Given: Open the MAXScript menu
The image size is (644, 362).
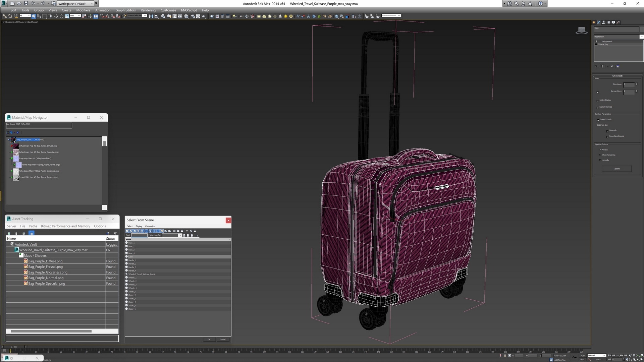Looking at the screenshot, I should tap(189, 10).
